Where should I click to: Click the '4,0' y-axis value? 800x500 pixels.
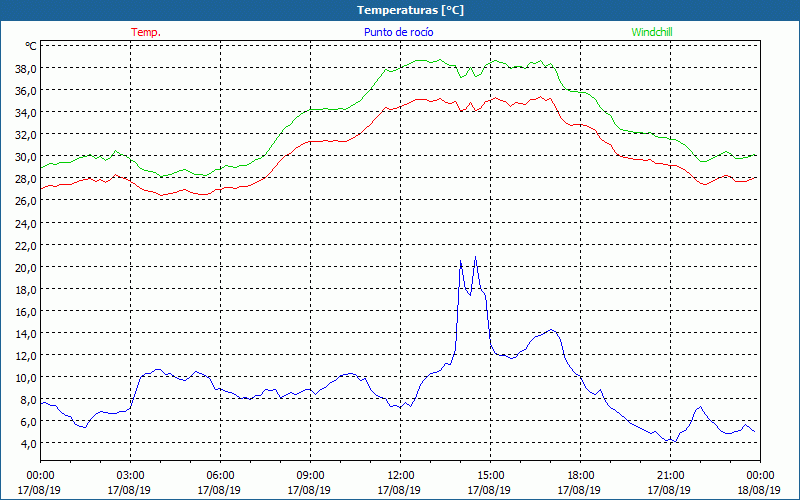coord(28,443)
